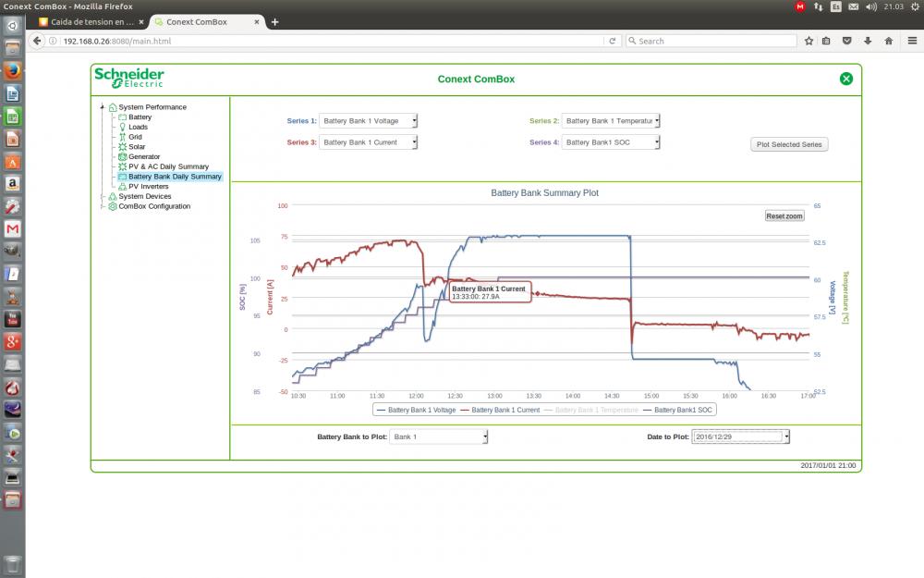This screenshot has width=924, height=578.
Task: Click the 'Battery Bank Summary Plot' chart title
Action: (x=544, y=193)
